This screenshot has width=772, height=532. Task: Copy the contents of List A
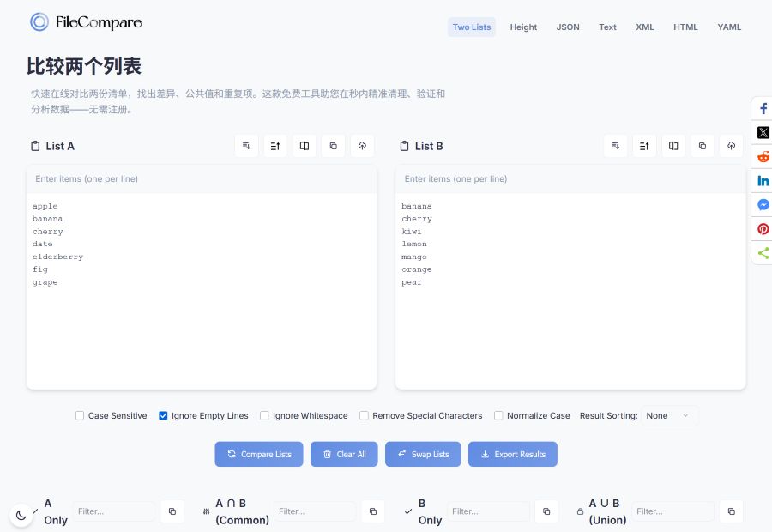(333, 146)
